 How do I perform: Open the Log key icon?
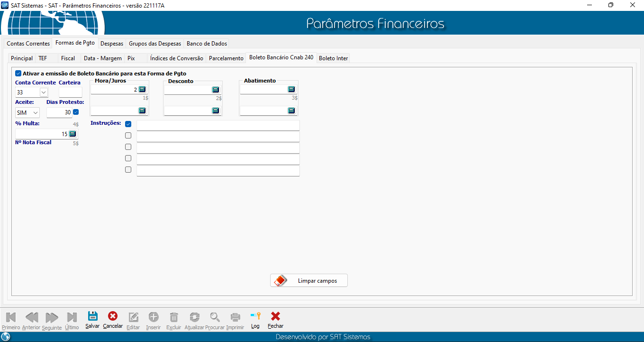[x=255, y=317]
